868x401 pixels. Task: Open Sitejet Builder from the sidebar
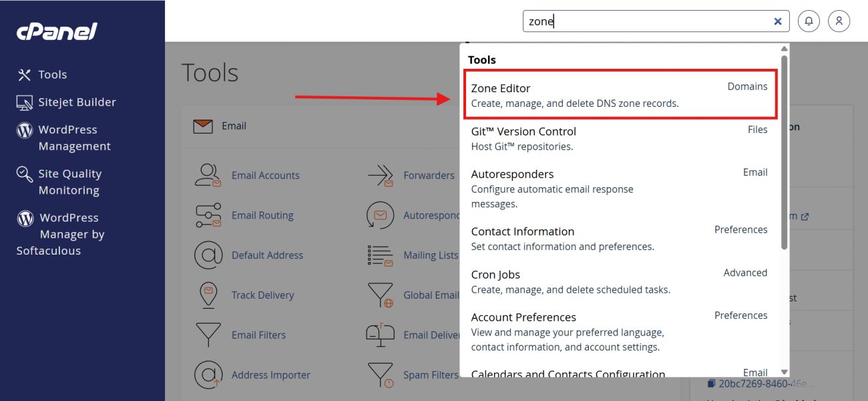tap(66, 102)
